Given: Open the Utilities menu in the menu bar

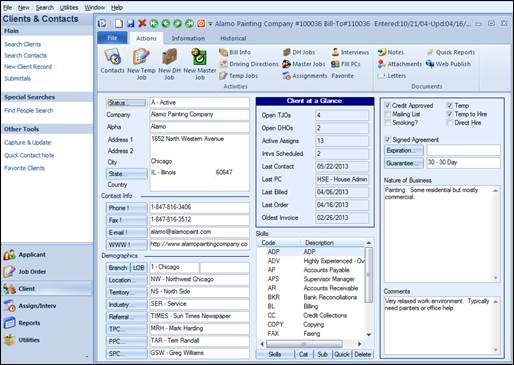Looking at the screenshot, I should click(69, 7).
